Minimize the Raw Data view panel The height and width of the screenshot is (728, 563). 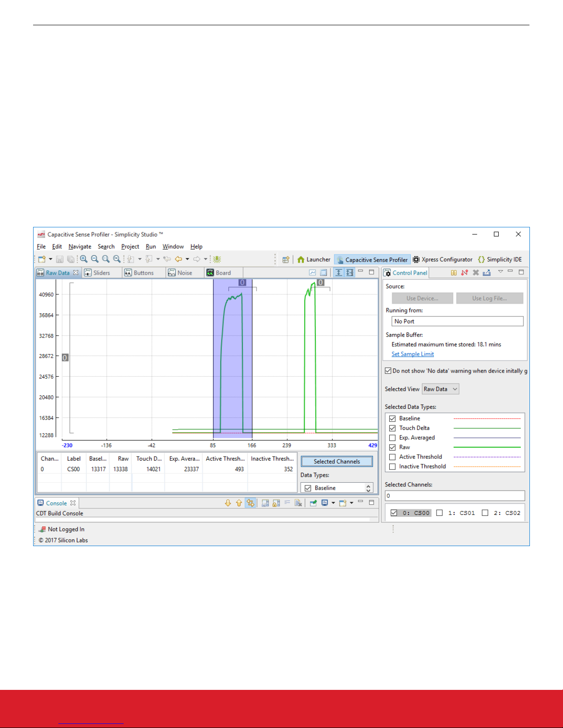click(x=360, y=271)
